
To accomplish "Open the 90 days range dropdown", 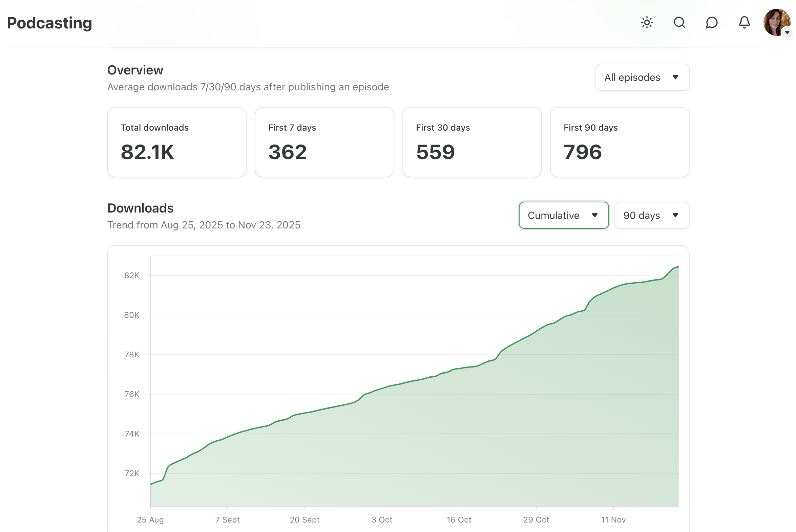I will point(651,216).
